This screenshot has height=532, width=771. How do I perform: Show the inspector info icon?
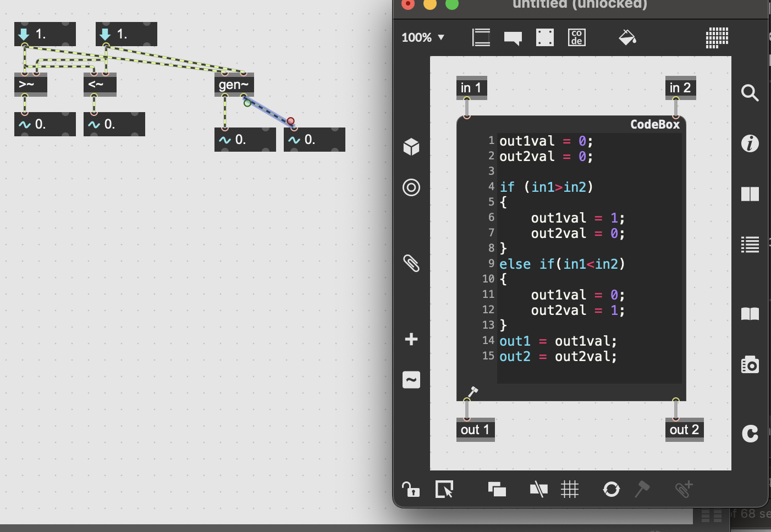pyautogui.click(x=750, y=143)
